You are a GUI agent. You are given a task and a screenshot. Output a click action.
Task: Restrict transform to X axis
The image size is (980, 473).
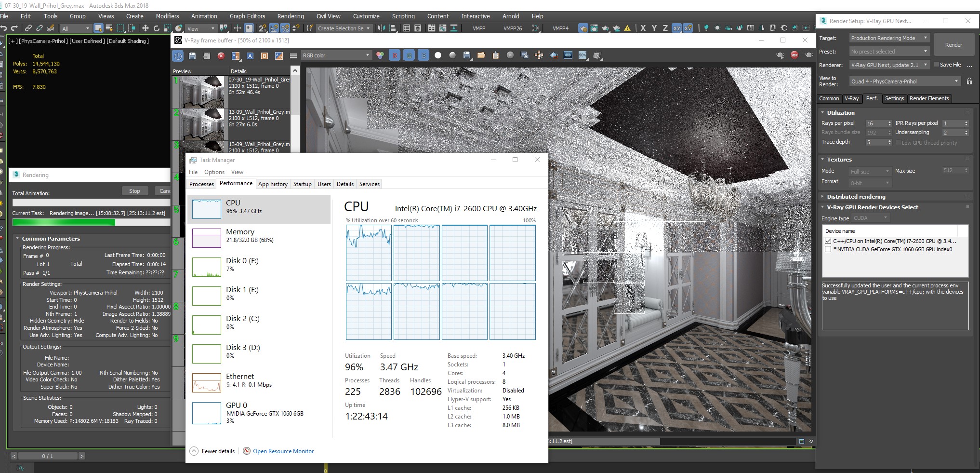point(643,28)
